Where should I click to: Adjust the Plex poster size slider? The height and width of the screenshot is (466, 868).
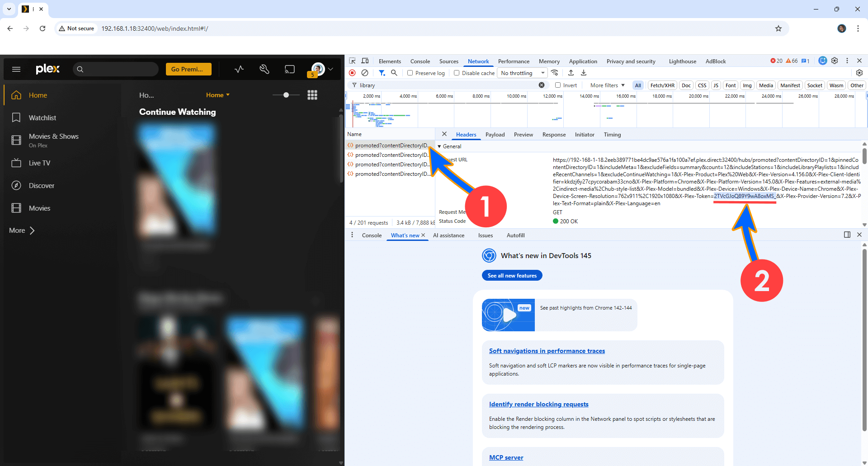click(x=286, y=95)
